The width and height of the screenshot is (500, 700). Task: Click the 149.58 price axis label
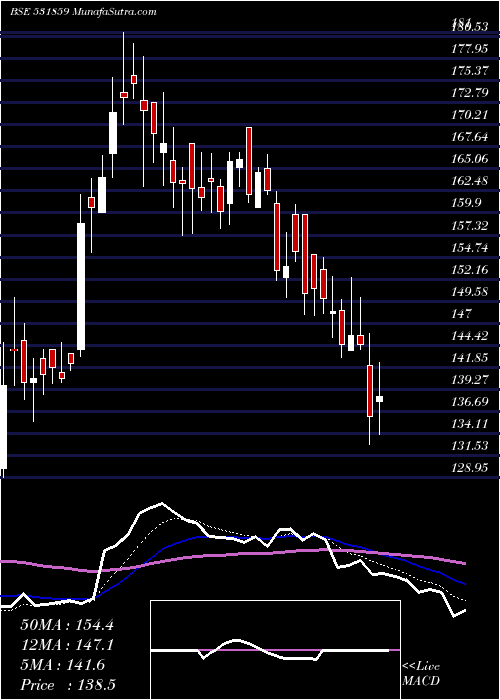[470, 292]
